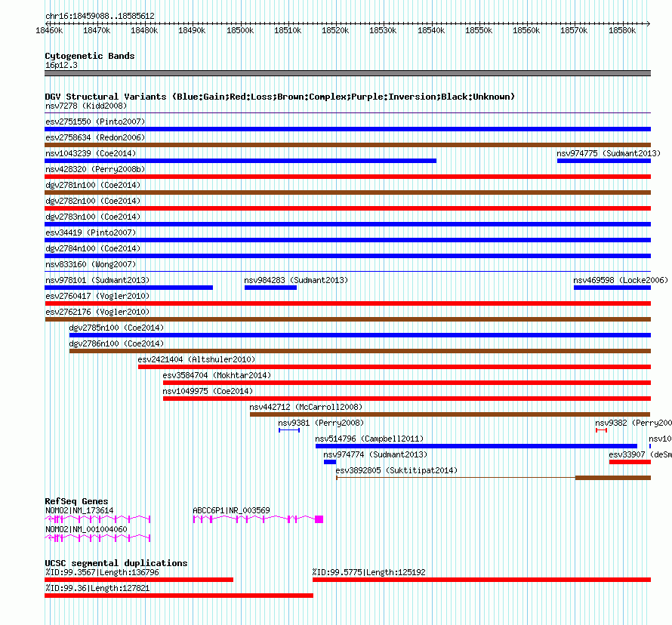This screenshot has height=625, width=672.
Task: Select the nsv974774 (Sudmant2013) short blue bar
Action: pos(330,462)
